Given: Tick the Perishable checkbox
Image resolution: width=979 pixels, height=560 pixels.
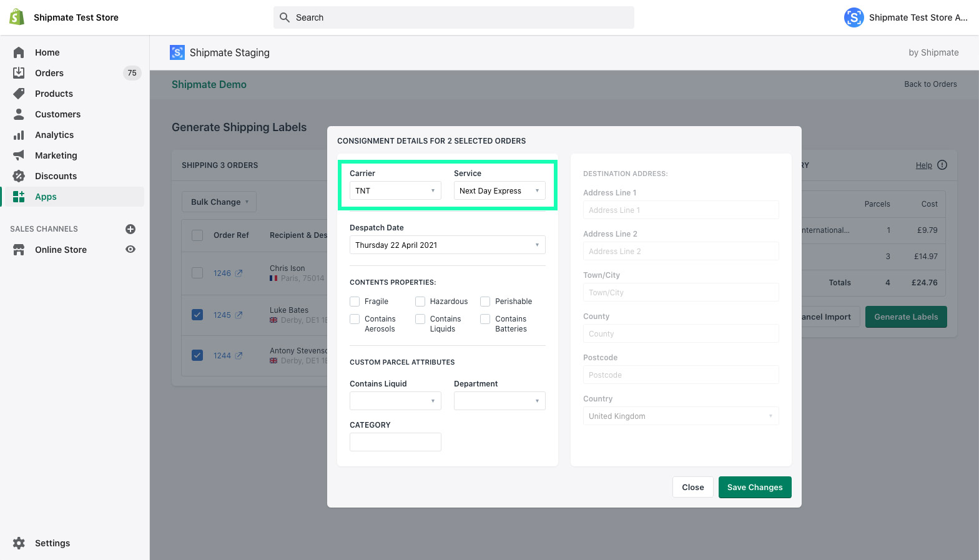Looking at the screenshot, I should (485, 302).
